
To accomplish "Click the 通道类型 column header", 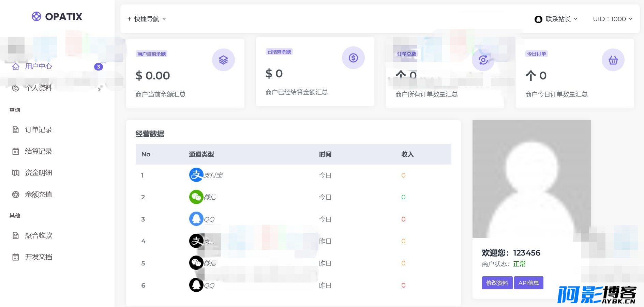I will tap(201, 154).
